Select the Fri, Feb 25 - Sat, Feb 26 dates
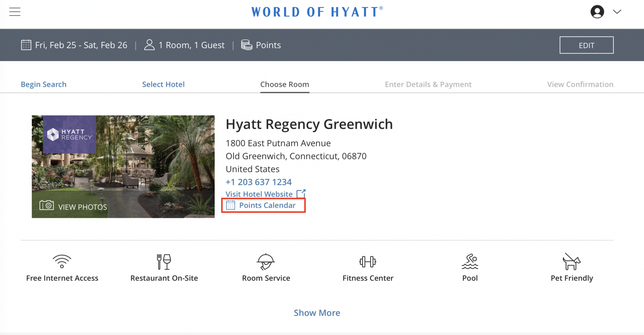 (81, 45)
